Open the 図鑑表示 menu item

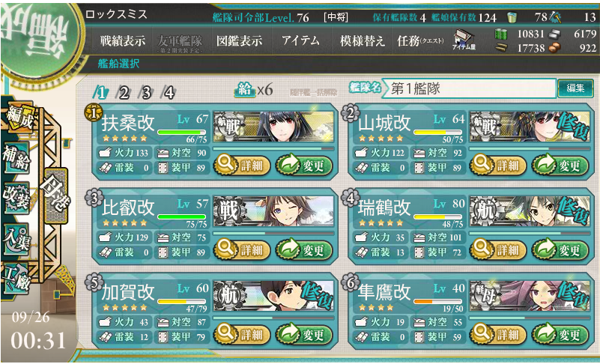coord(239,40)
